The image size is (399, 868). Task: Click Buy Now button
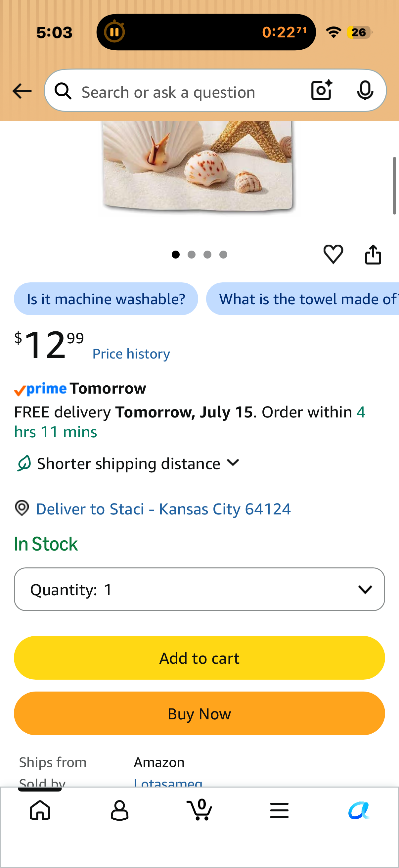pos(199,713)
